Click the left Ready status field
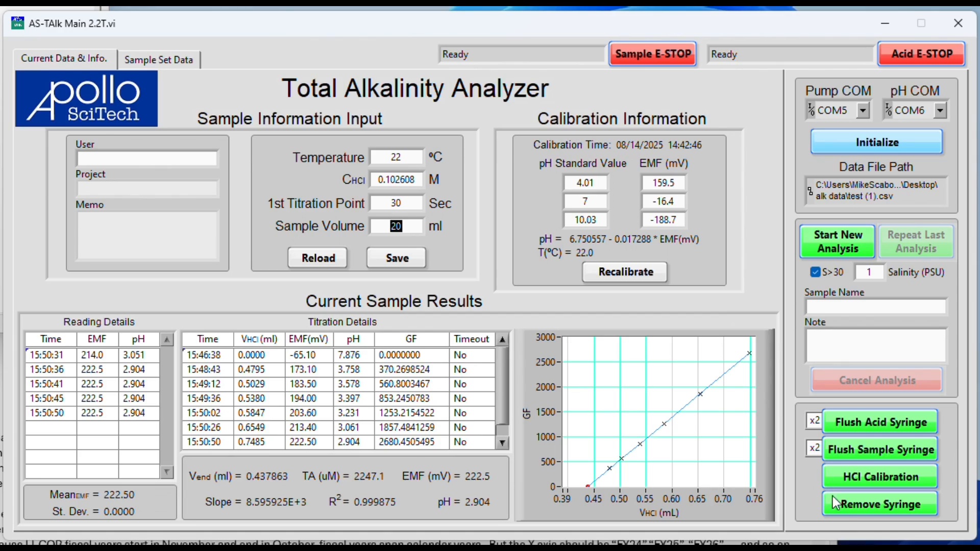This screenshot has width=980, height=551. point(521,55)
